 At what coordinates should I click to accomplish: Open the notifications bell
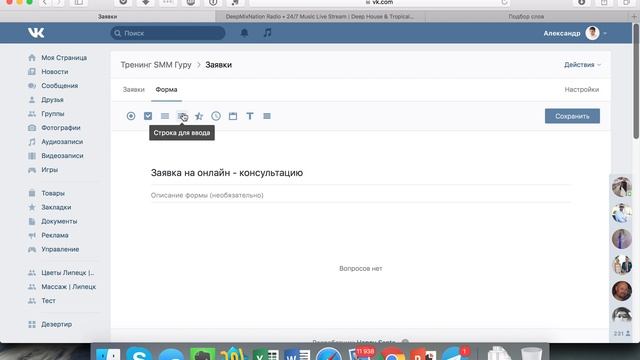pyautogui.click(x=244, y=33)
